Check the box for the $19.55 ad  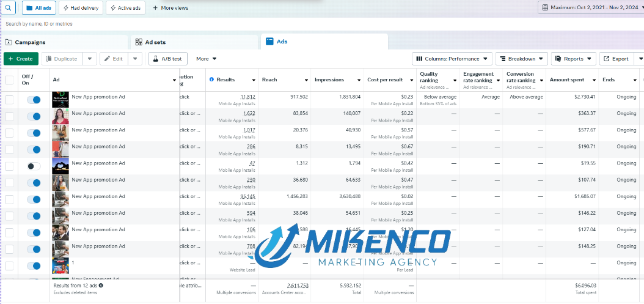pos(9,166)
